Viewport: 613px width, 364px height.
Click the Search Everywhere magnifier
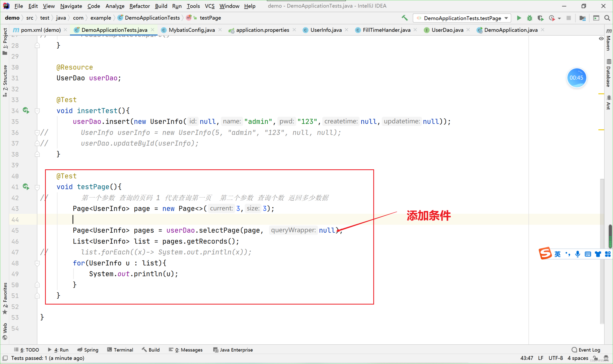[x=607, y=18]
